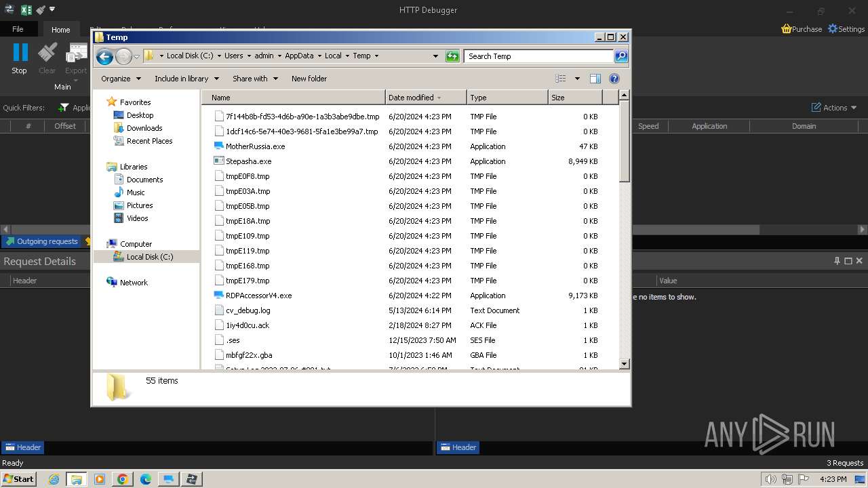The width and height of the screenshot is (868, 488).
Task: Click the media player icon in taskbar
Action: click(x=100, y=479)
